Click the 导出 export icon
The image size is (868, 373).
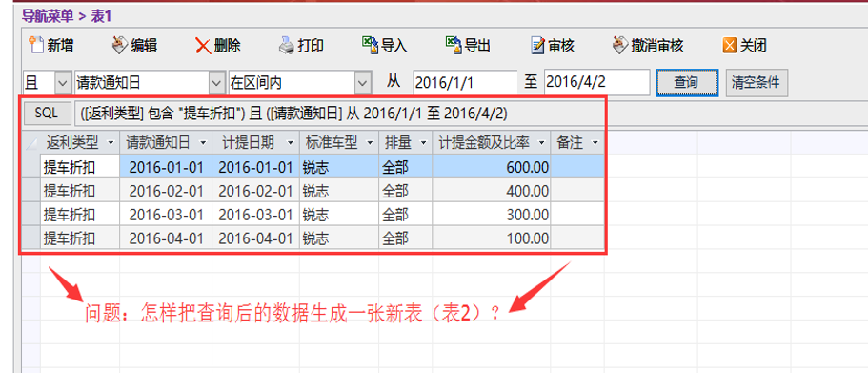pyautogui.click(x=454, y=45)
